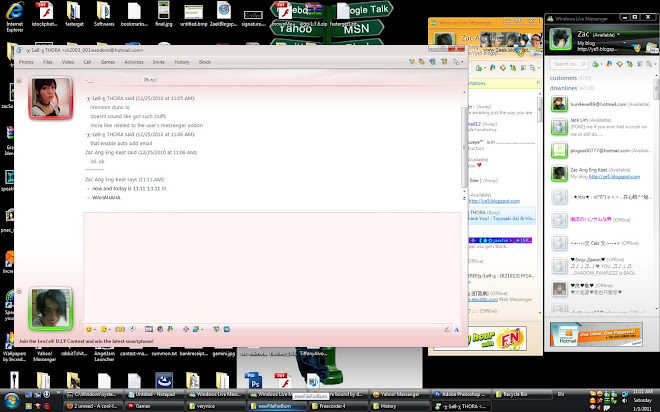Open the Activities menu

point(134,62)
